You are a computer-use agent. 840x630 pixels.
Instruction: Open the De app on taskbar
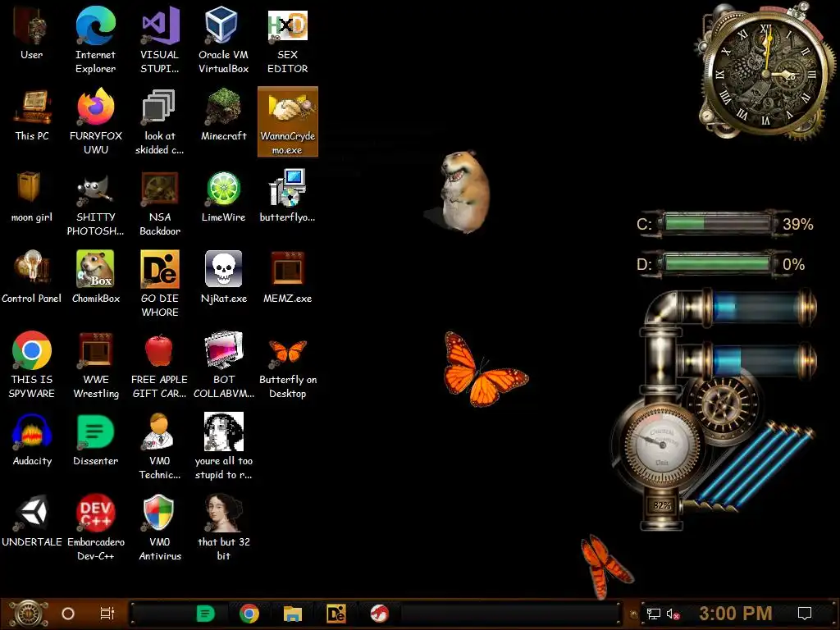click(x=336, y=614)
